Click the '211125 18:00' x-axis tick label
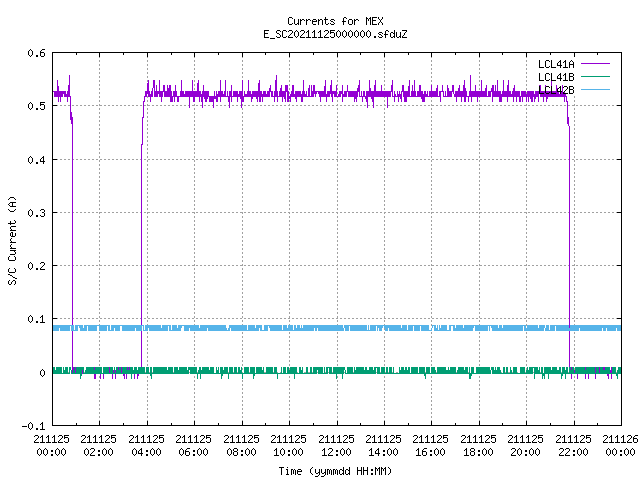The width and height of the screenshot is (640, 480). point(478,446)
